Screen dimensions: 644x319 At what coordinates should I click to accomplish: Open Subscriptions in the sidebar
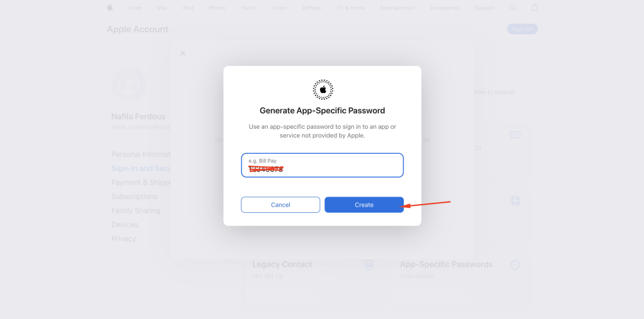pos(135,197)
